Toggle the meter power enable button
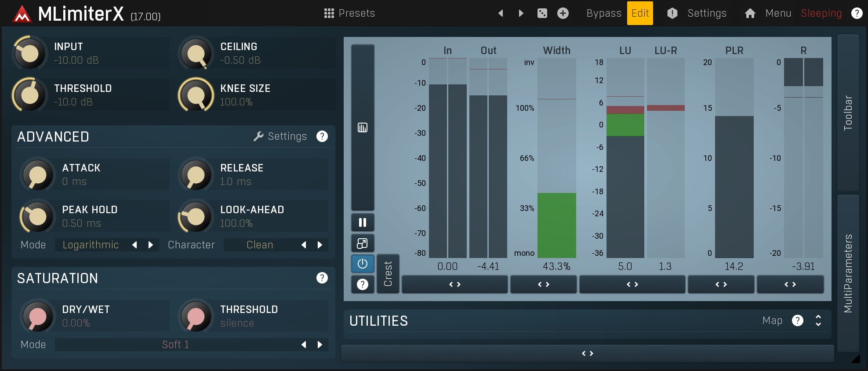This screenshot has width=868, height=371. 362,264
